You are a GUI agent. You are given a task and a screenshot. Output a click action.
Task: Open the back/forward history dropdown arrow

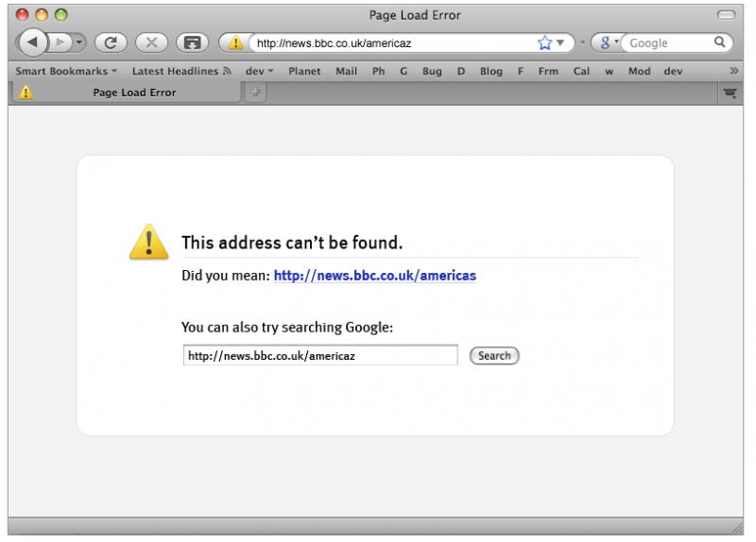coord(79,42)
